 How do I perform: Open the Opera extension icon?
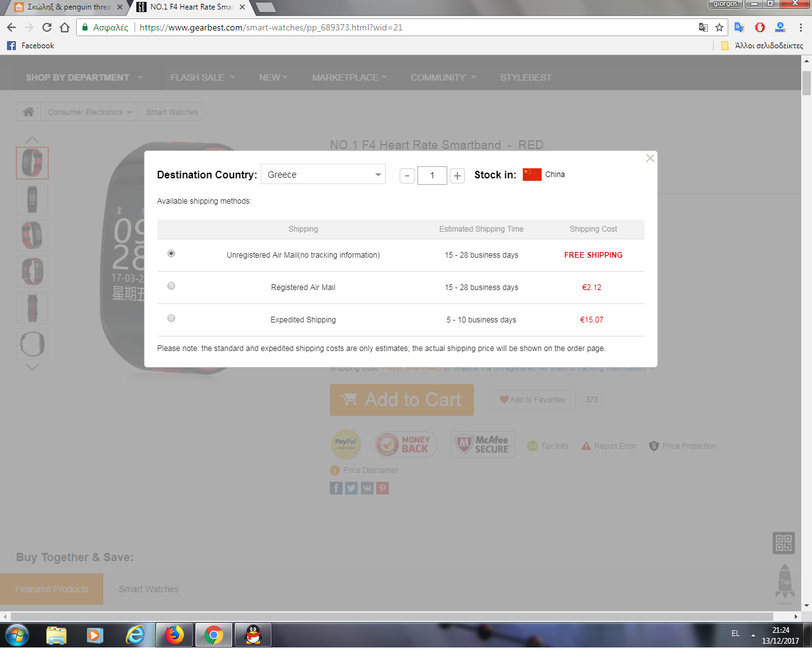coord(760,27)
